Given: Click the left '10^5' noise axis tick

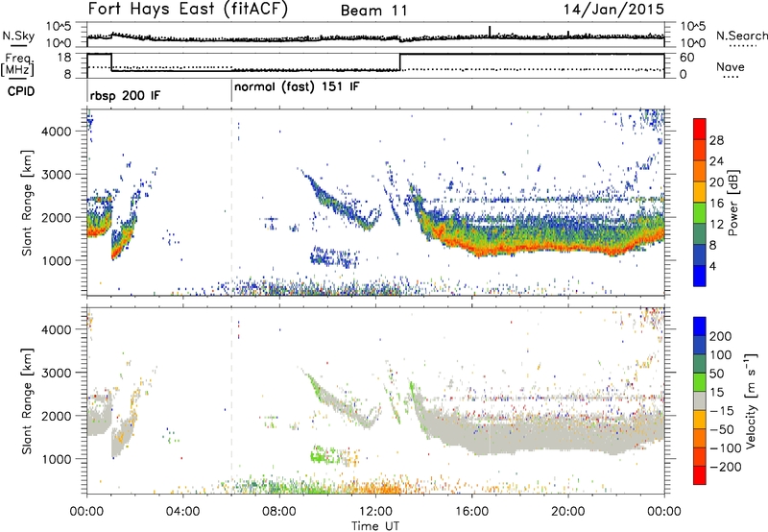Looking at the screenshot, I should coord(59,26).
